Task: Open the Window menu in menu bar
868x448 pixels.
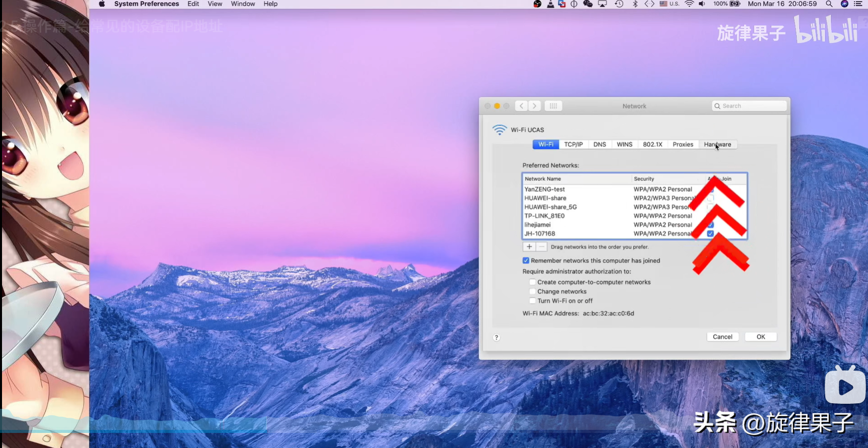Action: point(243,4)
